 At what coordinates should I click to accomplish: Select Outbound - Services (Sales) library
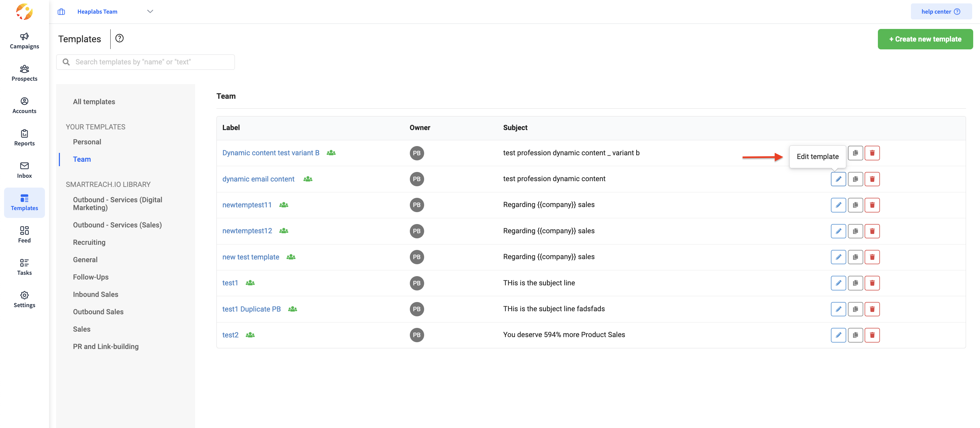[x=117, y=225]
